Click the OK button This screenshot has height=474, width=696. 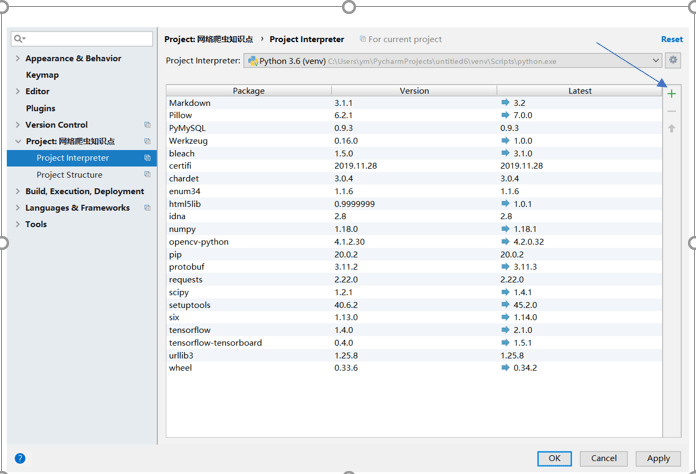554,458
